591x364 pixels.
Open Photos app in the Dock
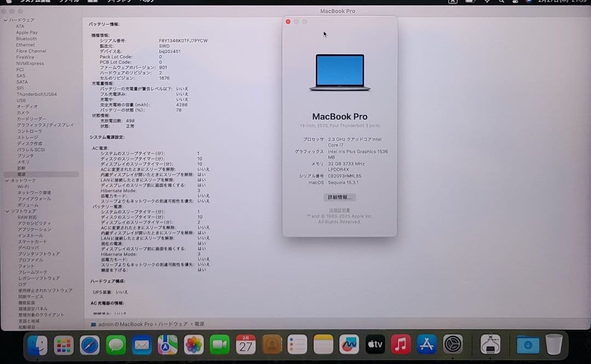pyautogui.click(x=194, y=345)
